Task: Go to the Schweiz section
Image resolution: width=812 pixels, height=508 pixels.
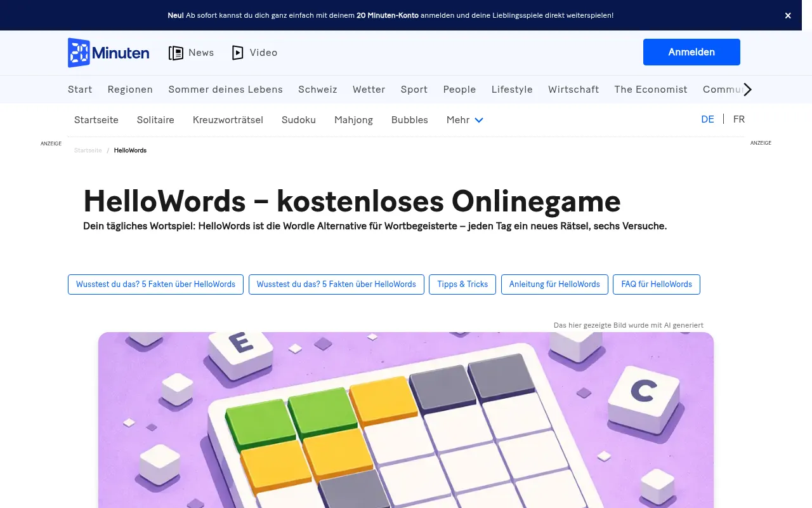Action: click(x=318, y=90)
